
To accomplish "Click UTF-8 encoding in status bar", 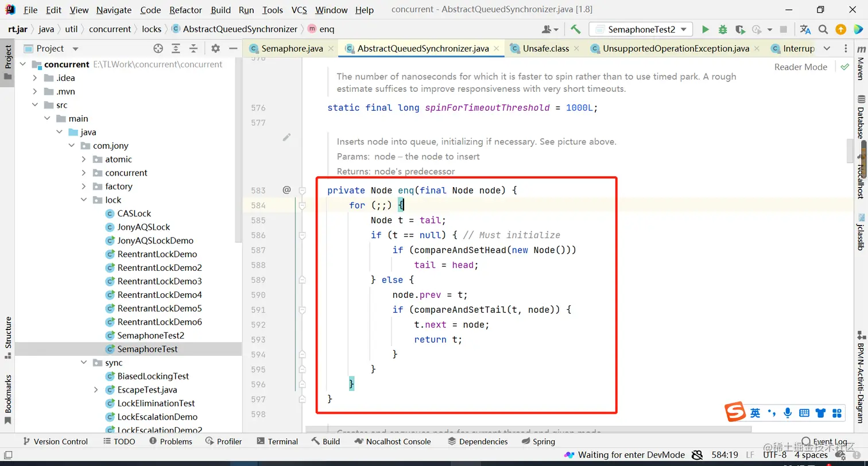I will coord(774,455).
